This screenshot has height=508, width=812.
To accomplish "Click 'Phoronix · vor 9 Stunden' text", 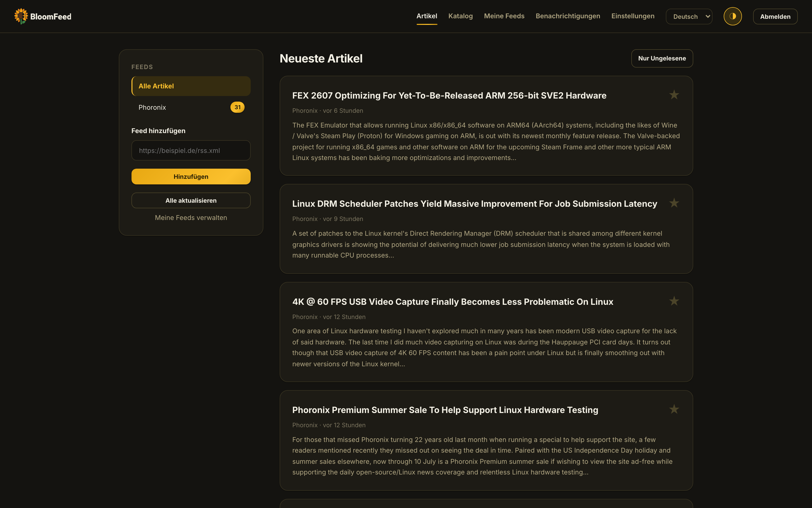I will tap(328, 219).
